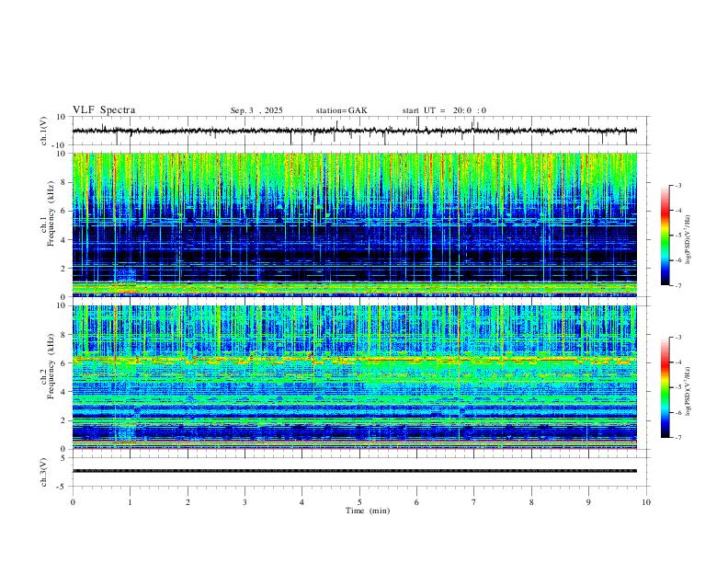Image resolution: width=728 pixels, height=563 pixels.
Task: Click inside the ch.1 spectrogram panel
Action: coord(354,224)
